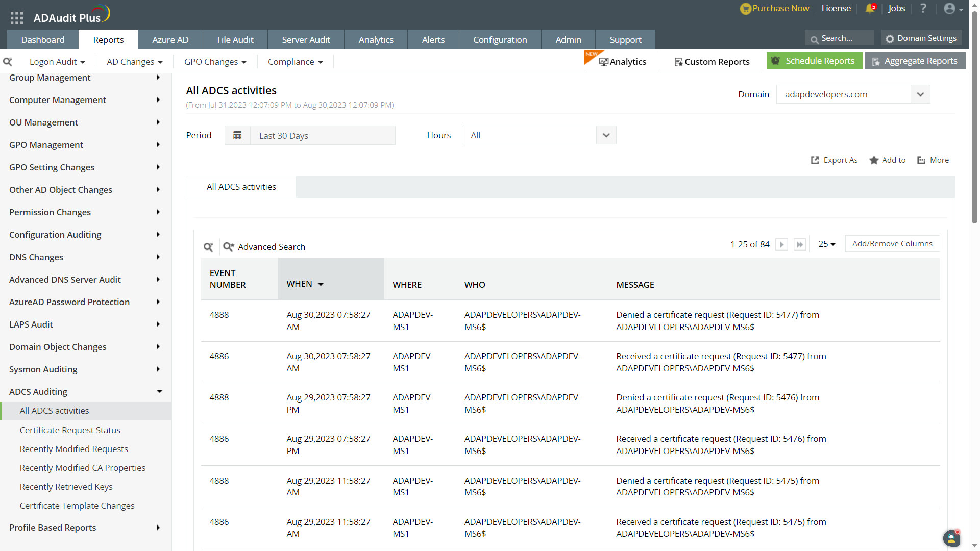Click the notifications bell icon

click(x=870, y=9)
